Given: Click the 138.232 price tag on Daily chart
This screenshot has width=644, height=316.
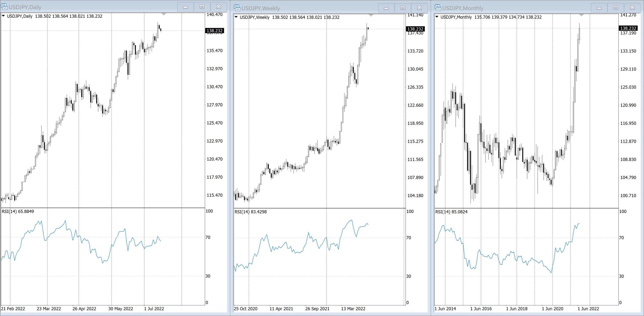Looking at the screenshot, I should [x=215, y=31].
